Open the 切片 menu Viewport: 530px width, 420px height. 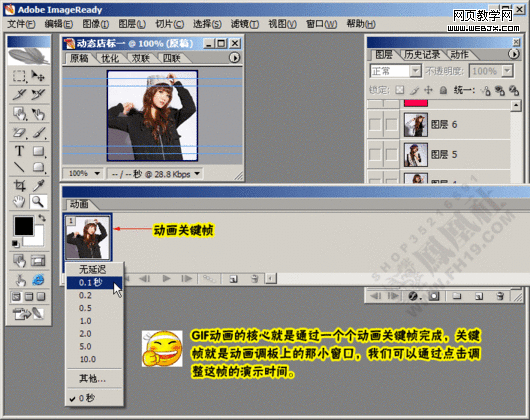(169, 24)
